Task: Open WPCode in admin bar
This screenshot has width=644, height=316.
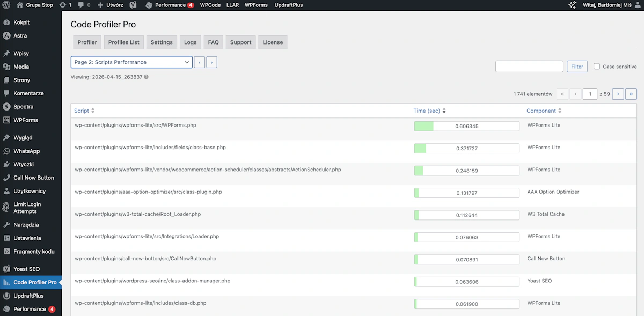Action: point(210,5)
